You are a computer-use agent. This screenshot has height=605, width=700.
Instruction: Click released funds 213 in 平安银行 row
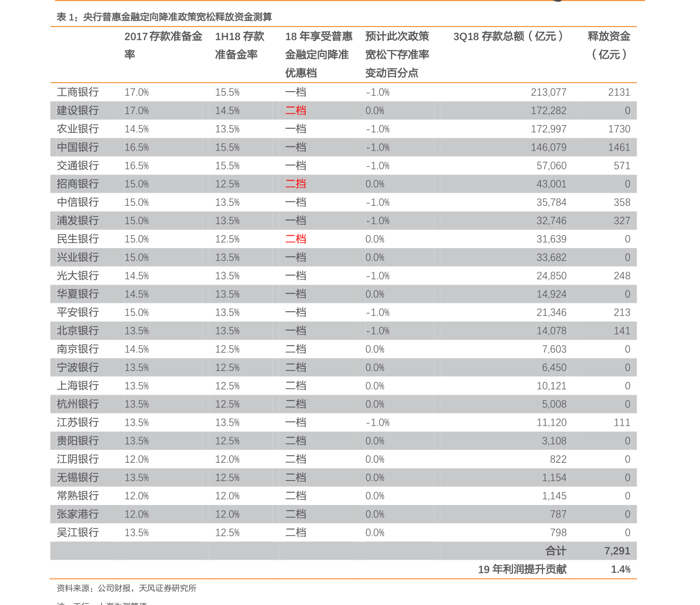click(x=622, y=312)
